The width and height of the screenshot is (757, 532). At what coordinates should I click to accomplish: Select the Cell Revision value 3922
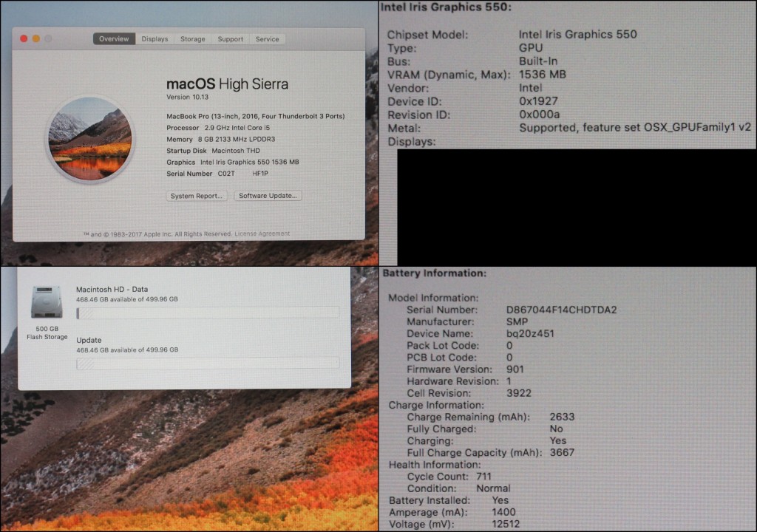[x=519, y=393]
